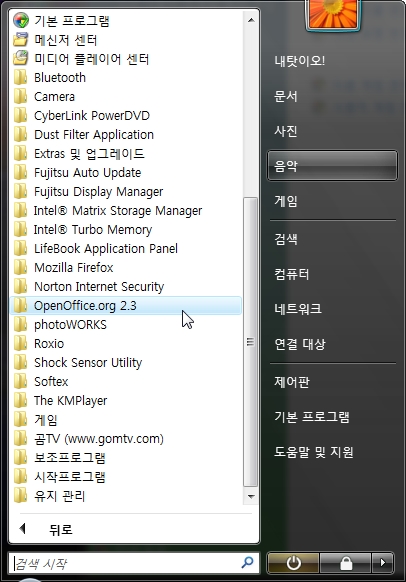Click the Bluetooth folder icon
The width and height of the screenshot is (406, 582).
[x=21, y=78]
